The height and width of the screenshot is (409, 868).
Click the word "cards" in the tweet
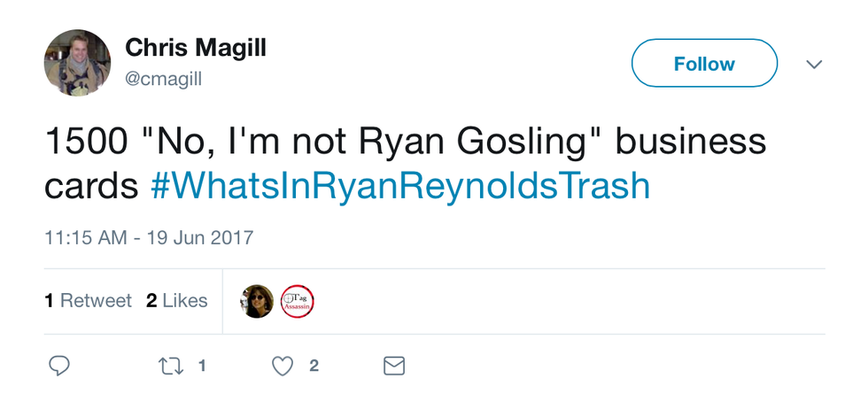click(92, 186)
